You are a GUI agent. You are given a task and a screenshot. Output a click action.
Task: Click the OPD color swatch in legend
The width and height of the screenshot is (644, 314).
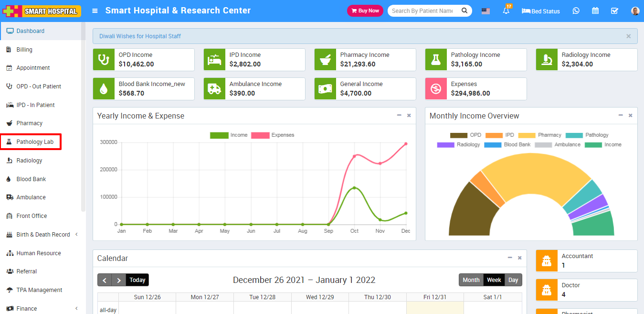[458, 135]
